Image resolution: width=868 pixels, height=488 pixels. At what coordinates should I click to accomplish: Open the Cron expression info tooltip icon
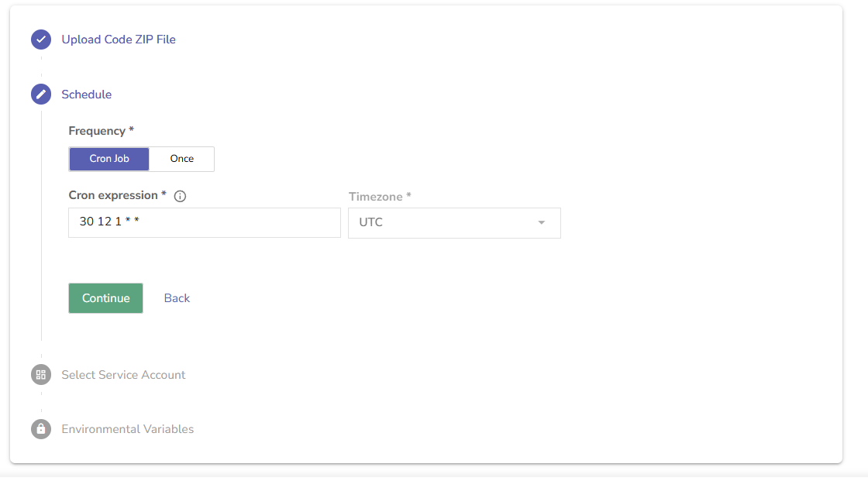[x=181, y=197]
